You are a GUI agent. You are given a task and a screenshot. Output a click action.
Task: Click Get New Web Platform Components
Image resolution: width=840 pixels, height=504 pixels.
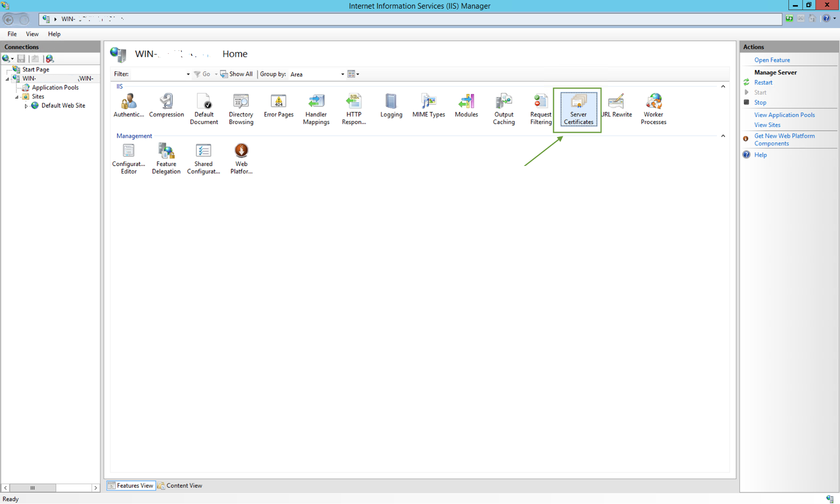pos(785,140)
